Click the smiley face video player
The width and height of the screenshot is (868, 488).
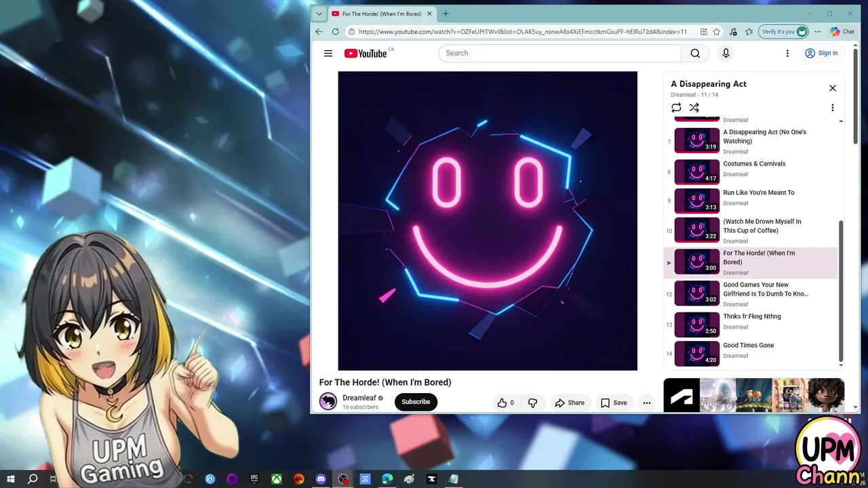pyautogui.click(x=488, y=221)
